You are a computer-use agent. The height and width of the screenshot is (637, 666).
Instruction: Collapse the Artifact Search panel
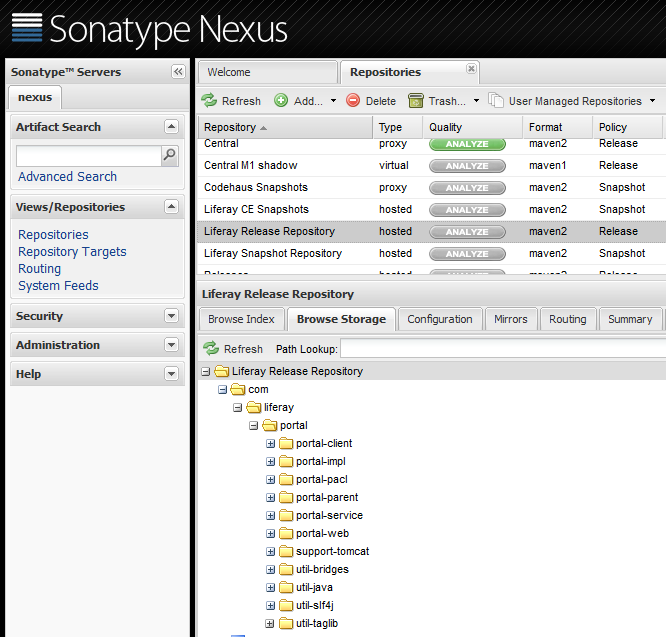(171, 127)
